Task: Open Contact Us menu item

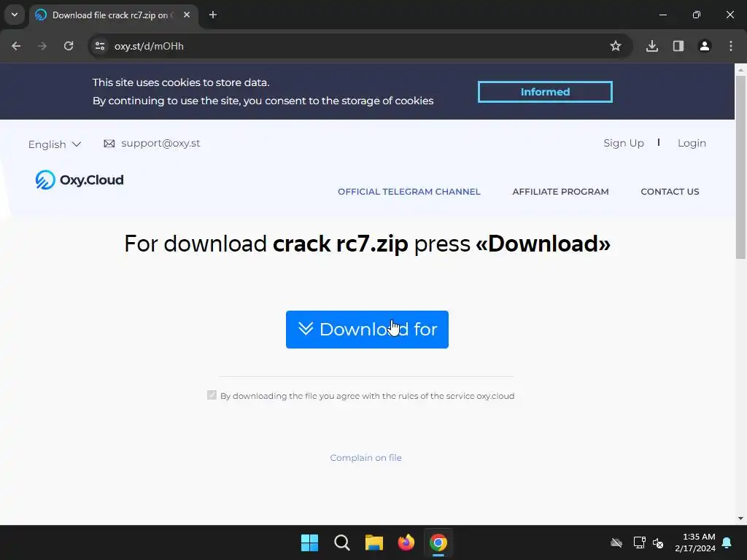Action: click(x=670, y=192)
